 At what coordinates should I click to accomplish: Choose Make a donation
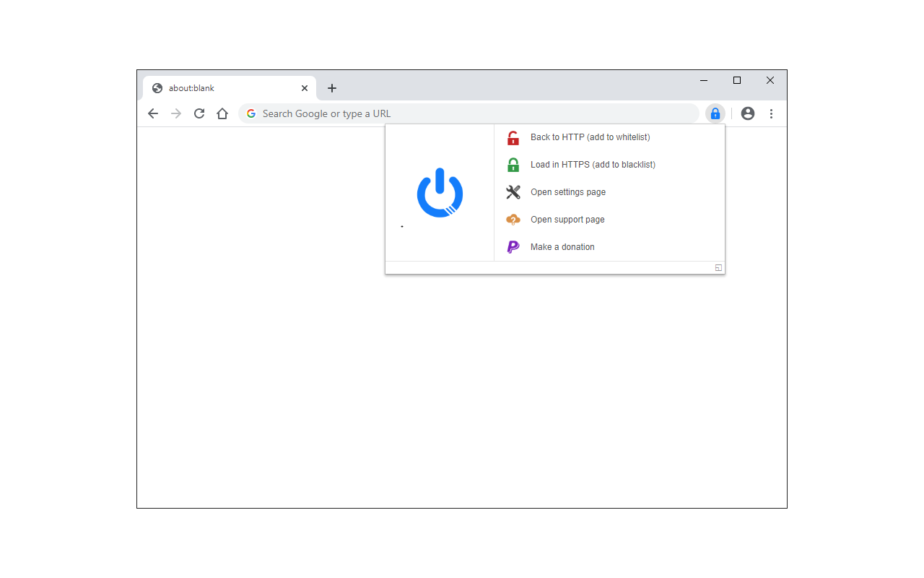click(562, 246)
